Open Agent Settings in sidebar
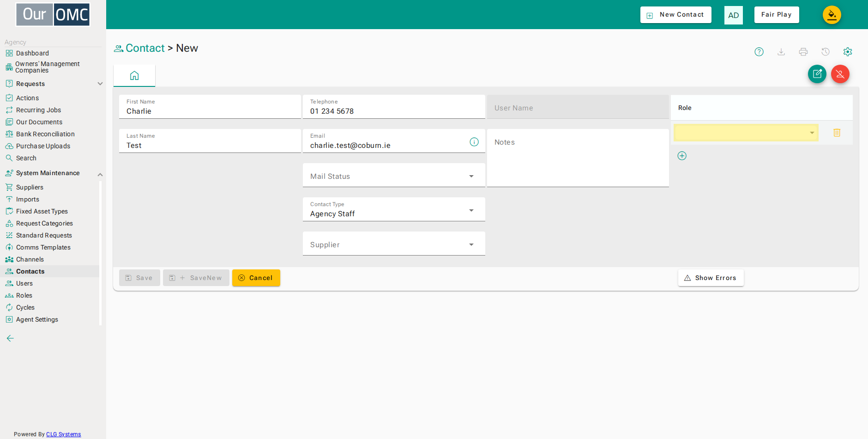 point(37,319)
